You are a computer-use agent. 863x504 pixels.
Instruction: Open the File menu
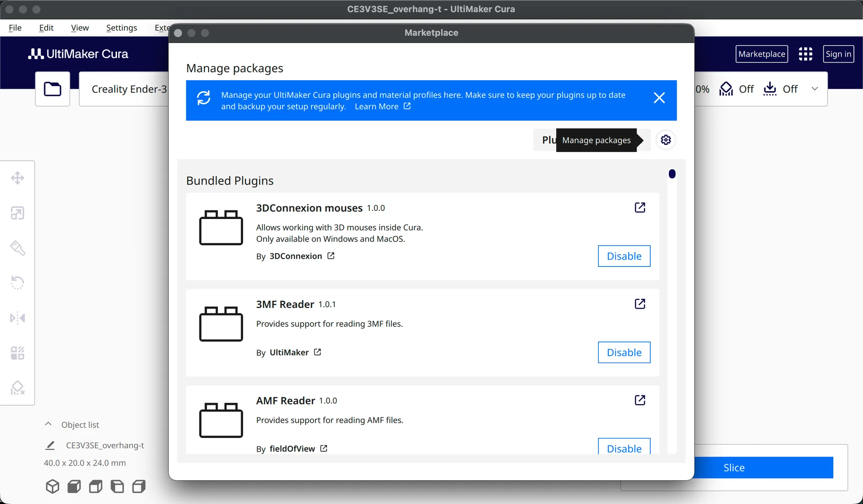click(x=15, y=28)
